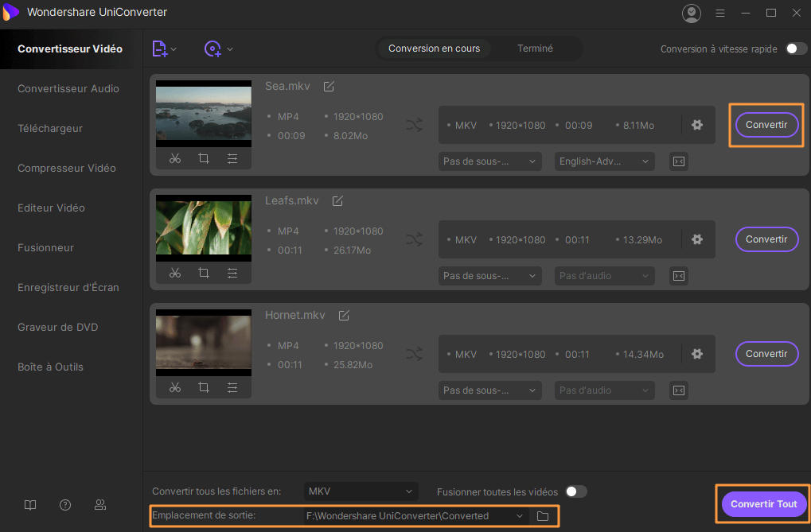This screenshot has height=532, width=811.
Task: Expand the Load DVD dropdown arrow
Action: click(x=230, y=49)
